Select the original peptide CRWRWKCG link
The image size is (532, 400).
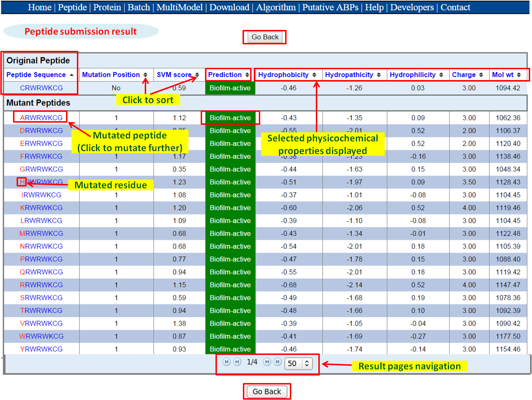click(41, 88)
